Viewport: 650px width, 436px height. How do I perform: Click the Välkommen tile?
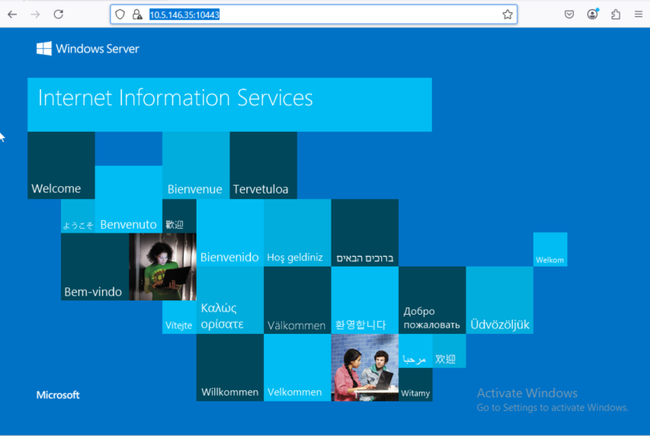[297, 300]
